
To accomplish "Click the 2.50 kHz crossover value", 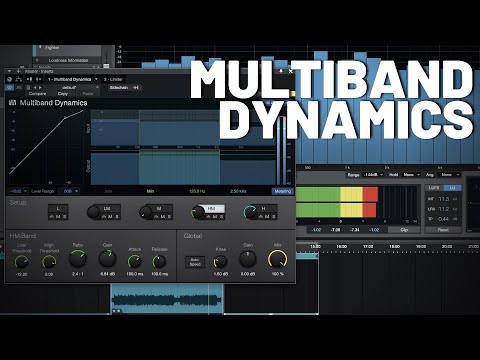I will (238, 191).
